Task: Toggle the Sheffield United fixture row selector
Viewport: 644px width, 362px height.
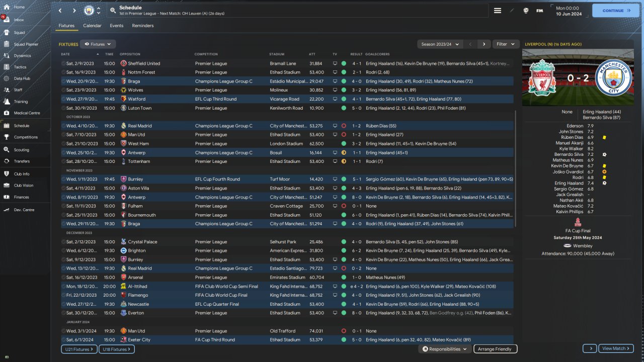Action: 63,64
